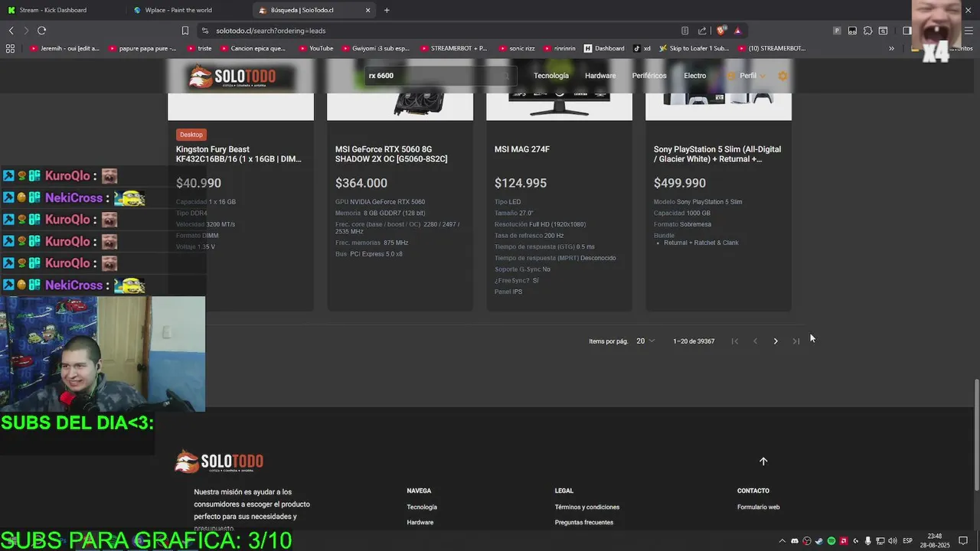Open the bookmarks bar apps grid icon
980x551 pixels.
coord(10,48)
